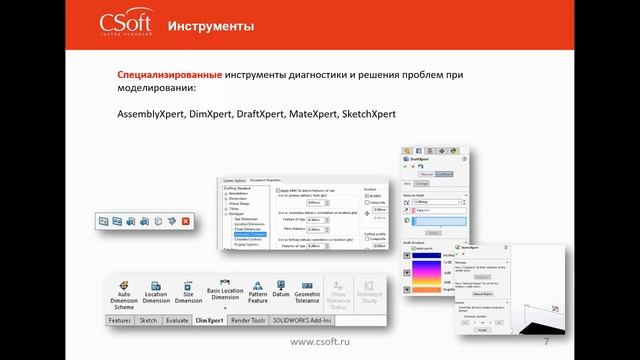The height and width of the screenshot is (360, 640).
Task: Toggle the Composite checkbox under Position
Action: pyautogui.click(x=367, y=202)
